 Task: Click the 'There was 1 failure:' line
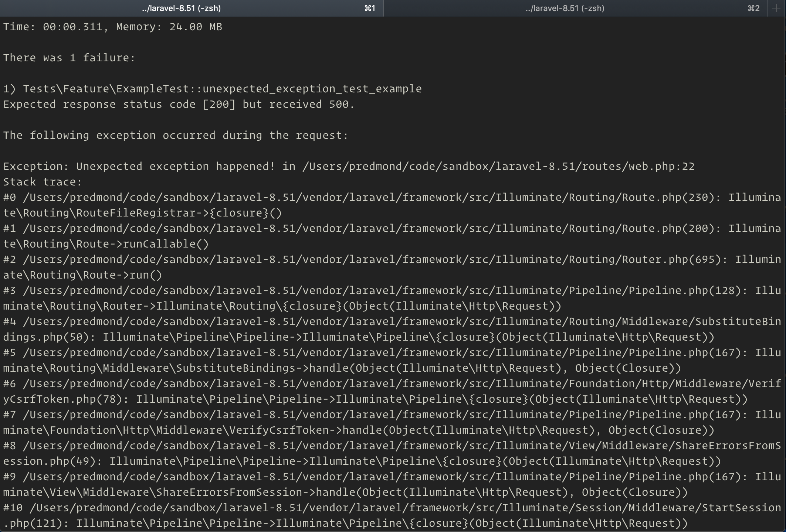pyautogui.click(x=70, y=58)
